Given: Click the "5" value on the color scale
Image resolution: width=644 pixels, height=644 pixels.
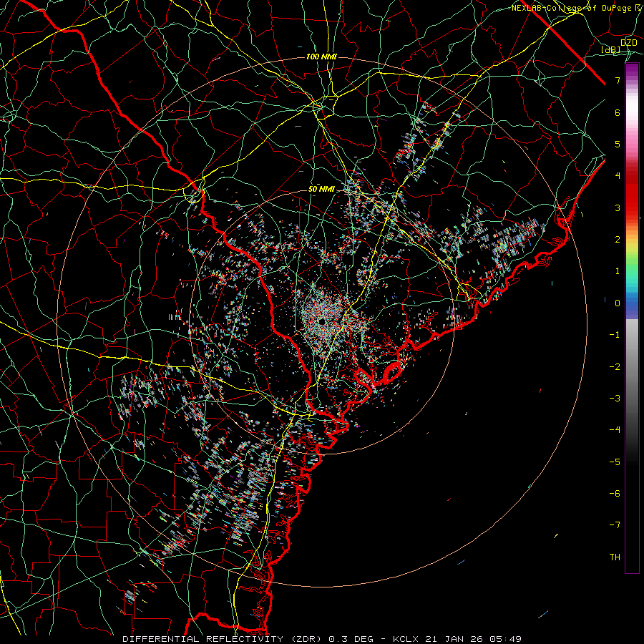Looking at the screenshot, I should 618,144.
